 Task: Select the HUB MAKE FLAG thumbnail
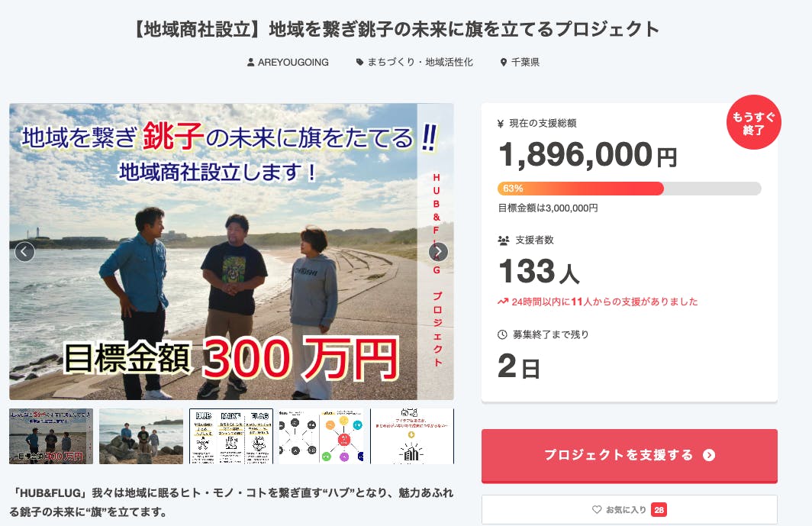point(231,436)
